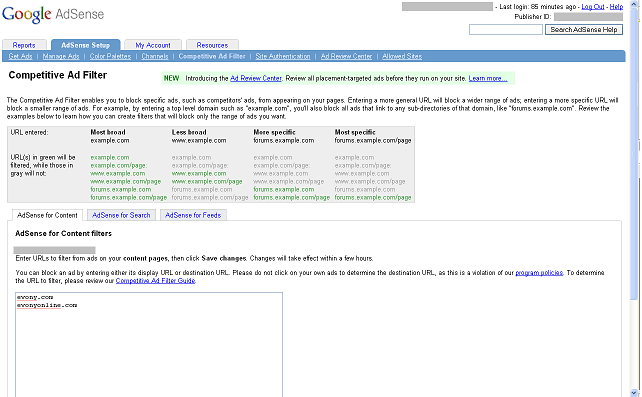Select the AdSense Setup tab
Screen dimensions: 642x397
coord(86,45)
